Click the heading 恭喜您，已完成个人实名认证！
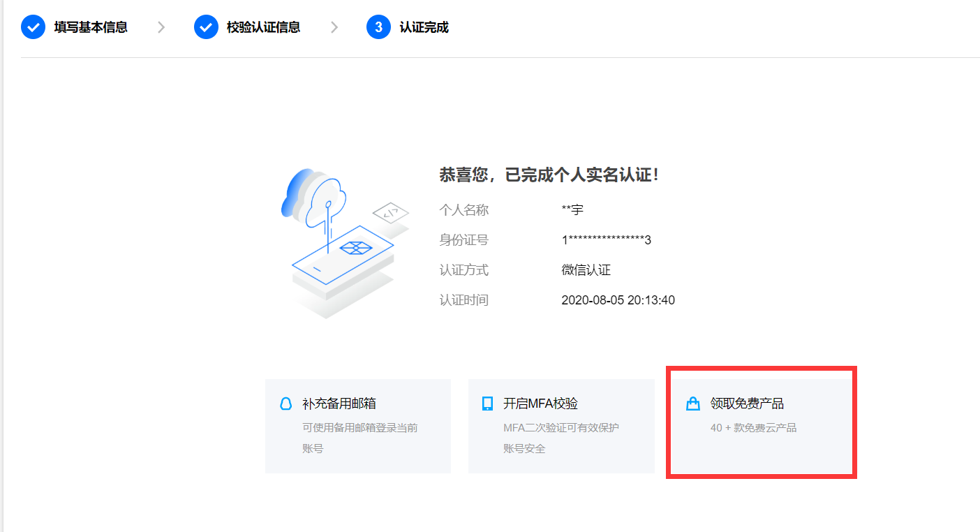 click(x=549, y=175)
